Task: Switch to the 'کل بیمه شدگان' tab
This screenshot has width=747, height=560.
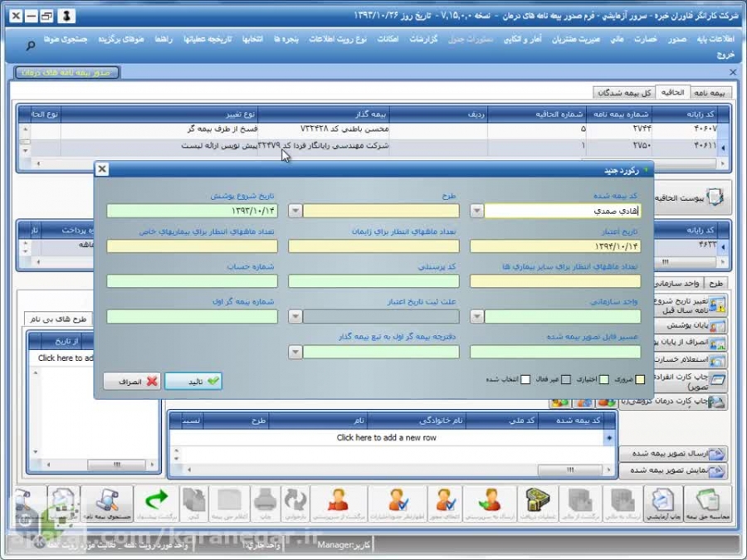Action: pyautogui.click(x=624, y=93)
